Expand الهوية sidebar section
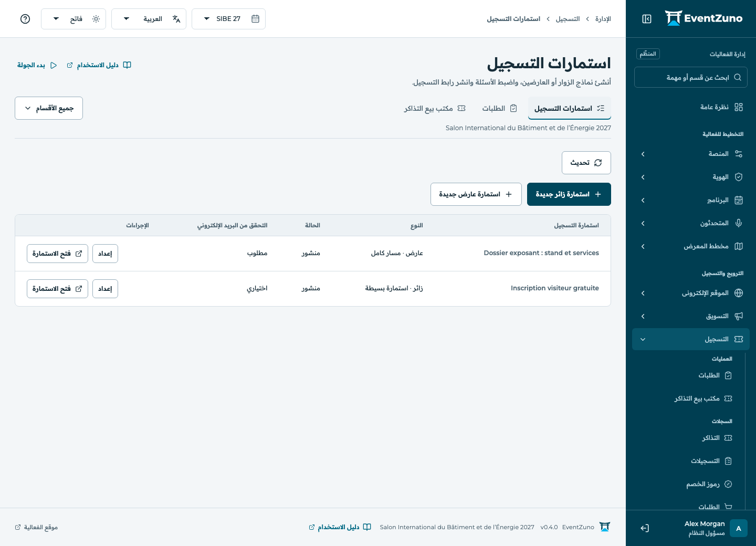Viewport: 756px width, 546px height. click(691, 177)
